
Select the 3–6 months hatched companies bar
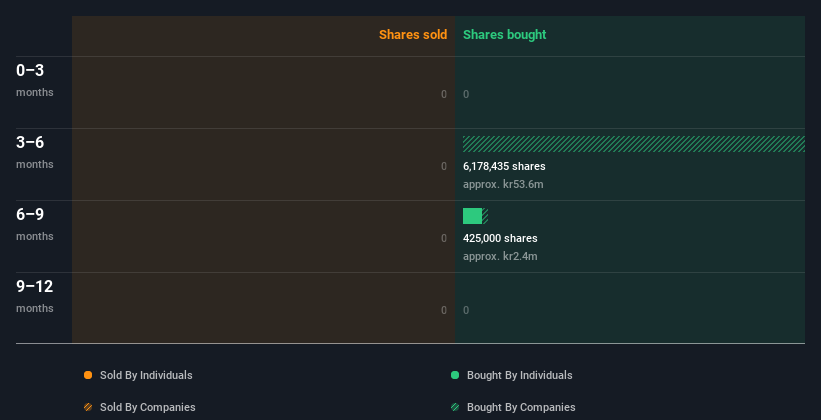click(634, 144)
